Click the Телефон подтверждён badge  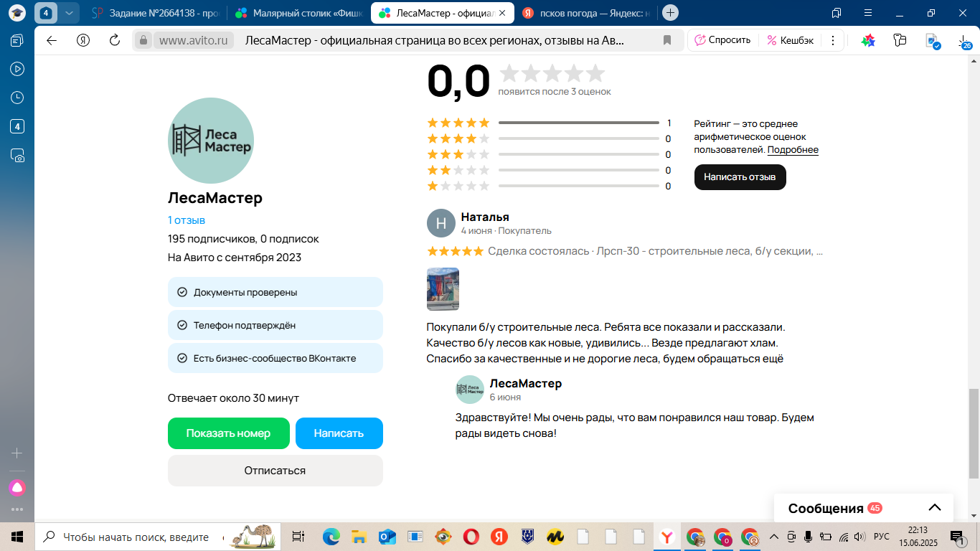[x=275, y=325]
